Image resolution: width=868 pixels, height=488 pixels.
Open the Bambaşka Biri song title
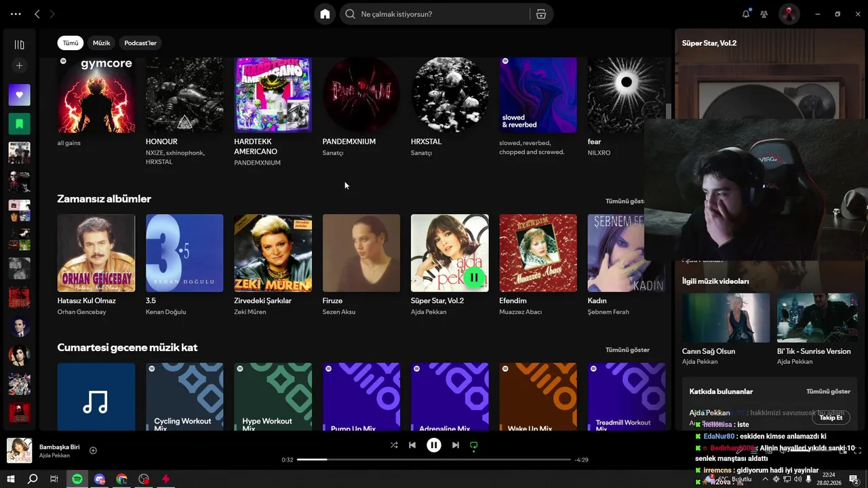[60, 447]
